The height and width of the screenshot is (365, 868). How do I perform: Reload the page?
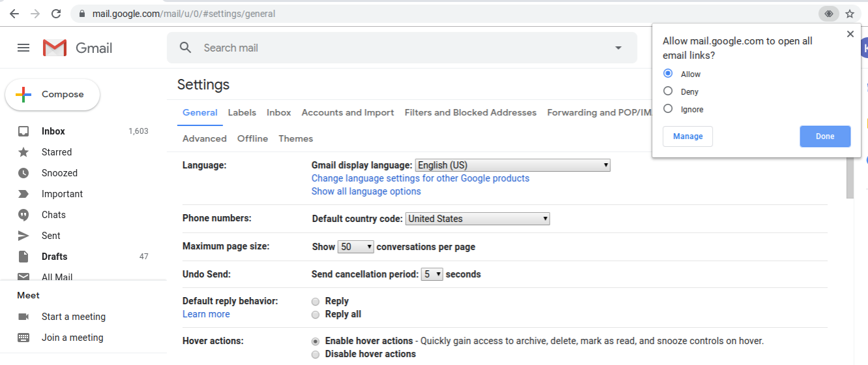coord(56,14)
